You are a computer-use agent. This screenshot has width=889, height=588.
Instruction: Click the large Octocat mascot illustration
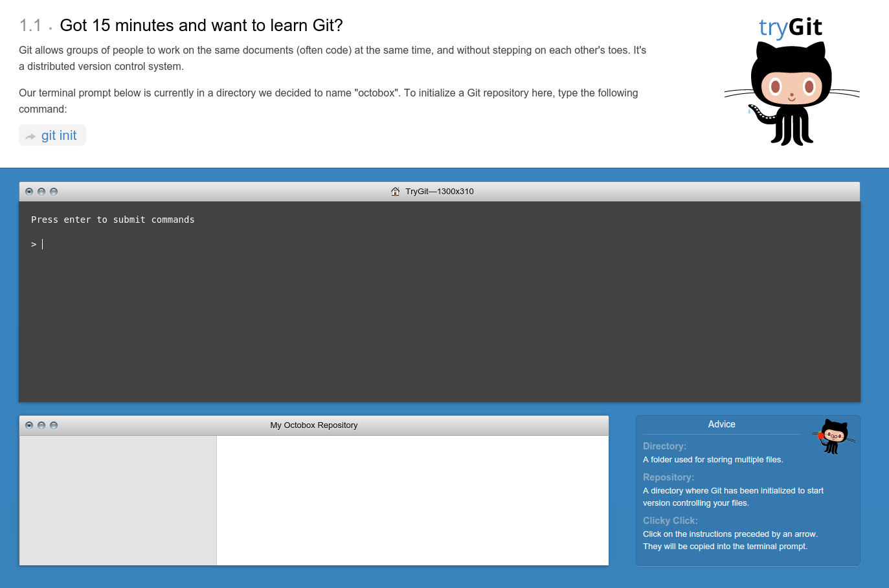point(790,91)
